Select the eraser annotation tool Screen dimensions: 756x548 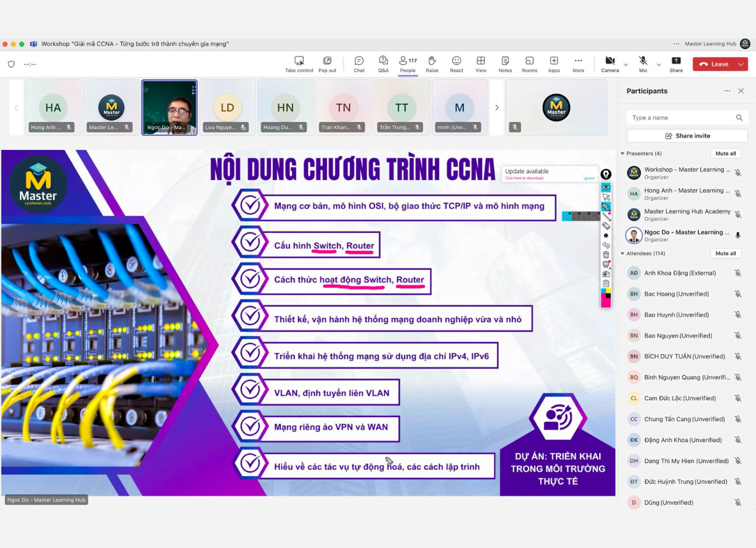pos(606,226)
